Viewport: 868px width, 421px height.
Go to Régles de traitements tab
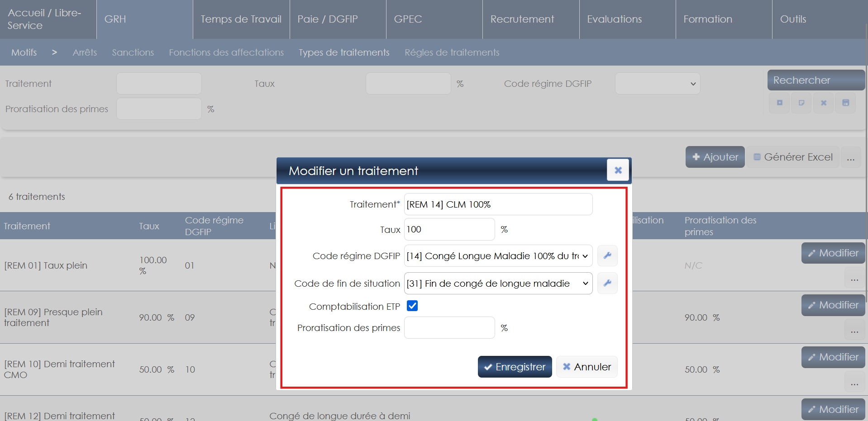tap(452, 52)
